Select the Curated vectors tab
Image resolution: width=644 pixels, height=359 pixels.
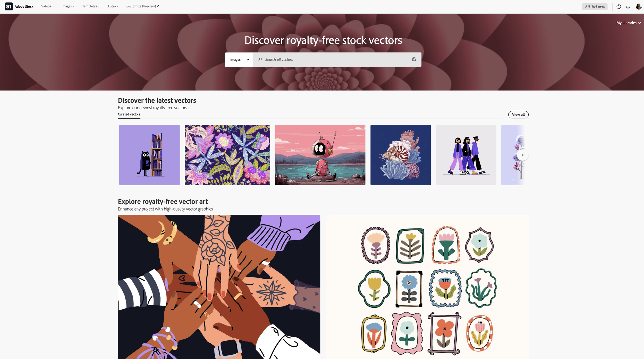(x=129, y=114)
